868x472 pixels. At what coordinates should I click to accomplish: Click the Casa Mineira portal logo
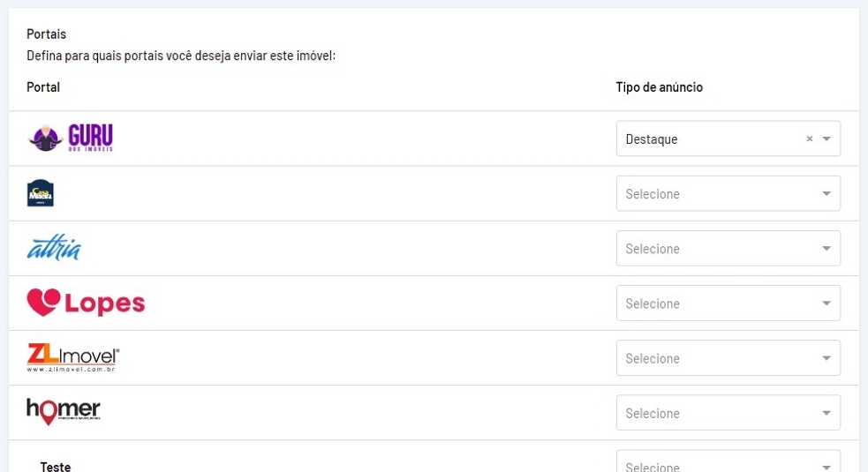(41, 192)
